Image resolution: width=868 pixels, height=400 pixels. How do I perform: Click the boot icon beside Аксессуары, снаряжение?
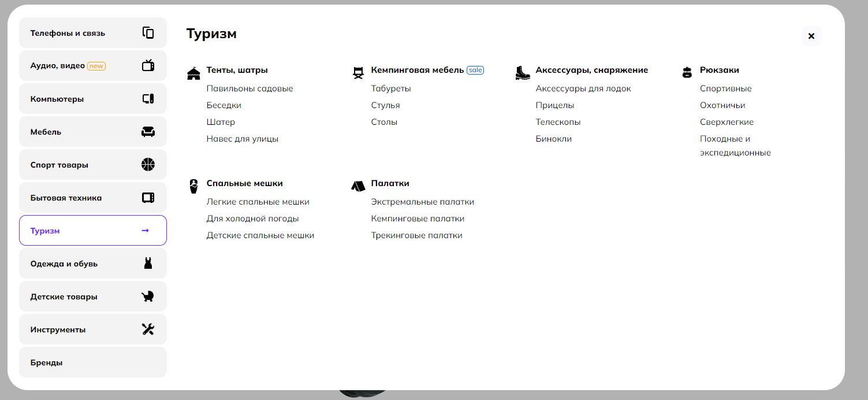[523, 73]
